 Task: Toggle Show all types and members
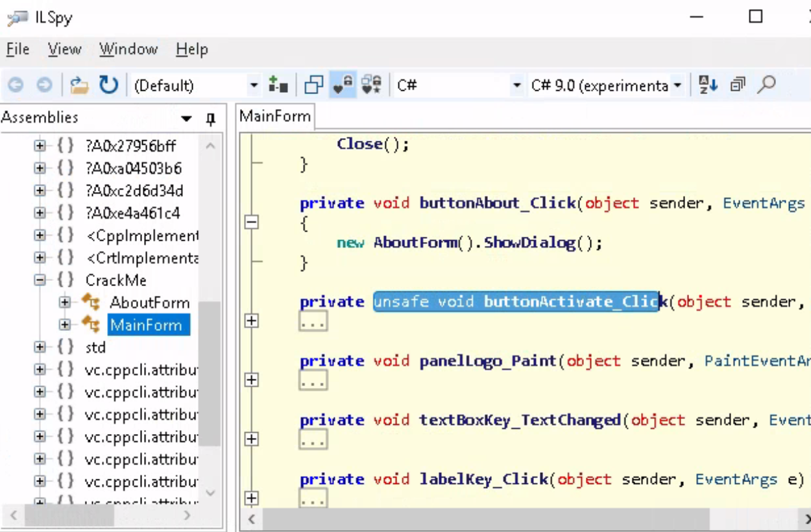372,85
